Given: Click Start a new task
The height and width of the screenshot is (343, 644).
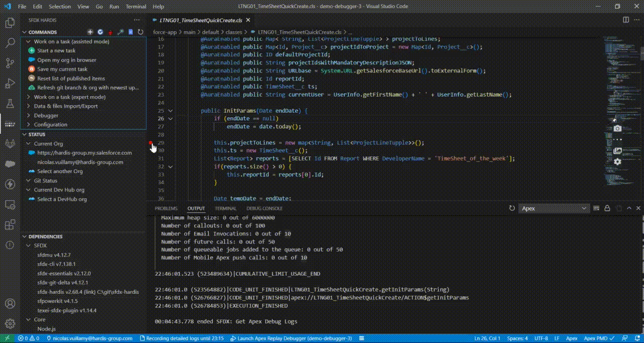Looking at the screenshot, I should pos(56,51).
